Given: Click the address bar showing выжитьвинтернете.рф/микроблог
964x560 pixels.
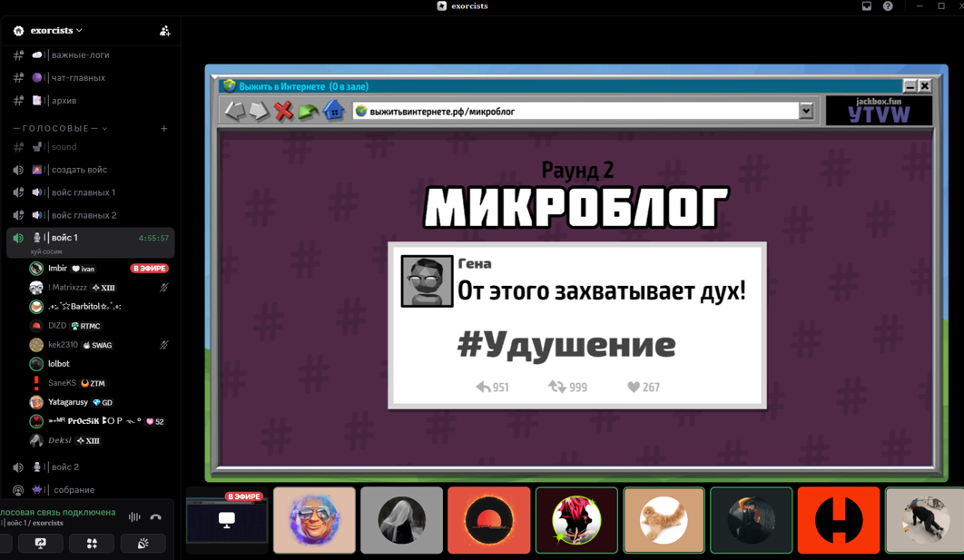Looking at the screenshot, I should pyautogui.click(x=575, y=112).
